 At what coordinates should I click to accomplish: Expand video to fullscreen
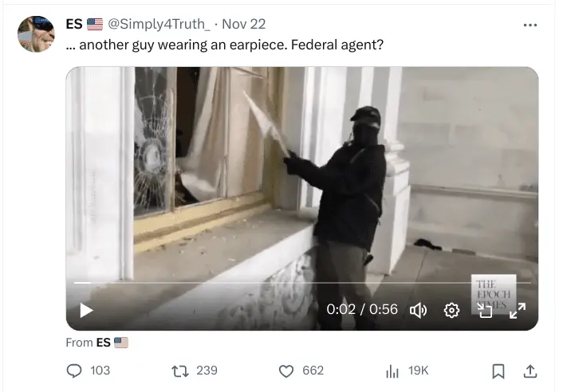(x=518, y=311)
